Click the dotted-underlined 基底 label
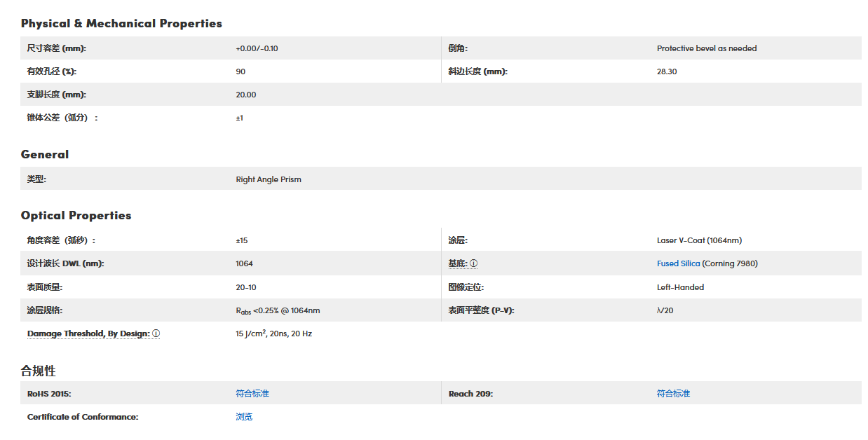Image resolution: width=868 pixels, height=440 pixels. (x=457, y=263)
